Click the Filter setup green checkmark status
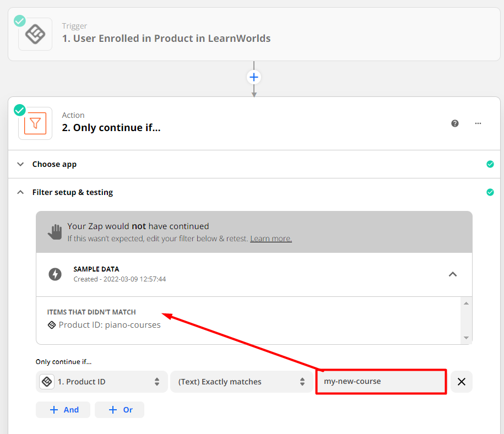Screen dimensions: 504x434 [490, 192]
